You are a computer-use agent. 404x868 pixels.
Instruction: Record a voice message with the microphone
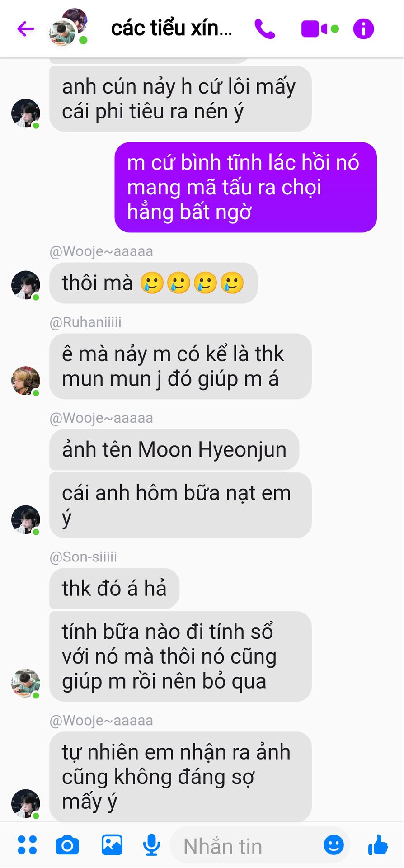coord(152,845)
